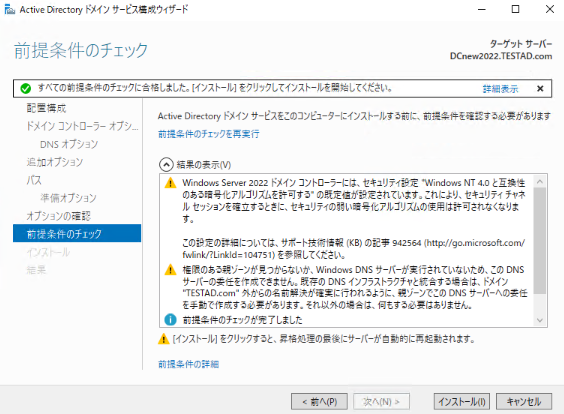
Task: Select オプションの確認 step
Action: (58, 216)
